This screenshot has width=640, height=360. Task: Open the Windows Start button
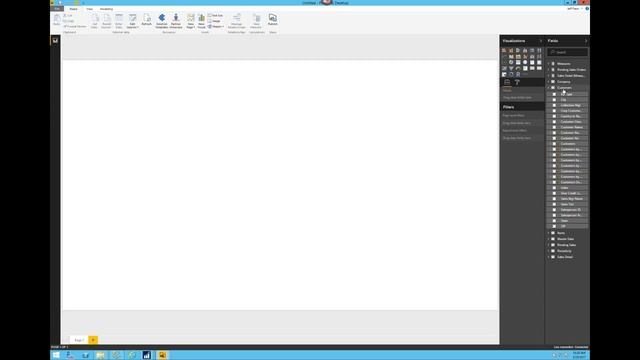pyautogui.click(x=56, y=355)
